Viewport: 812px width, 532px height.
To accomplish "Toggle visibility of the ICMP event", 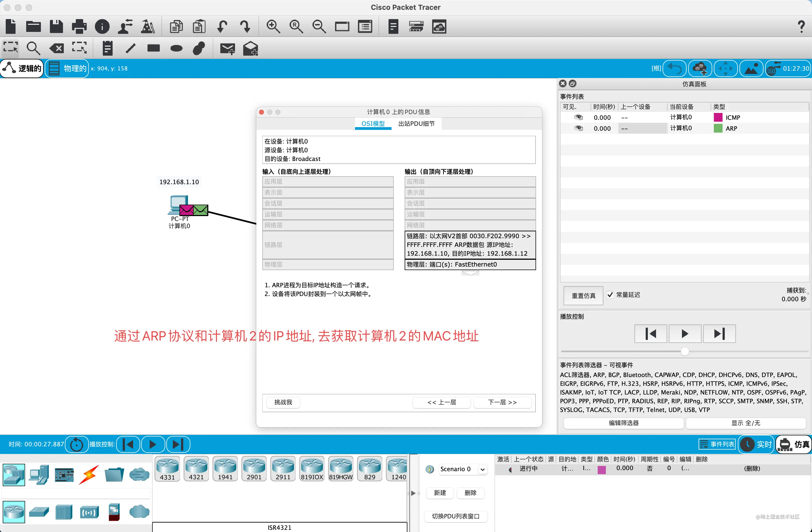I will (x=579, y=118).
